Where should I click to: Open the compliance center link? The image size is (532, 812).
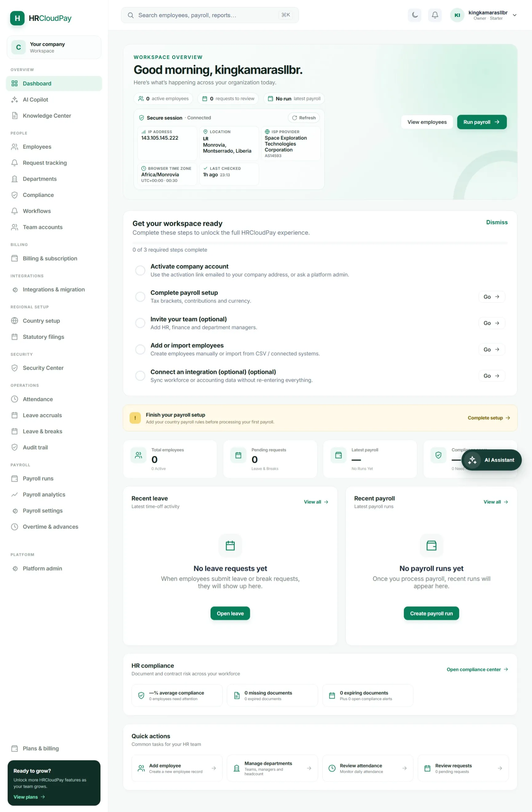tap(477, 669)
